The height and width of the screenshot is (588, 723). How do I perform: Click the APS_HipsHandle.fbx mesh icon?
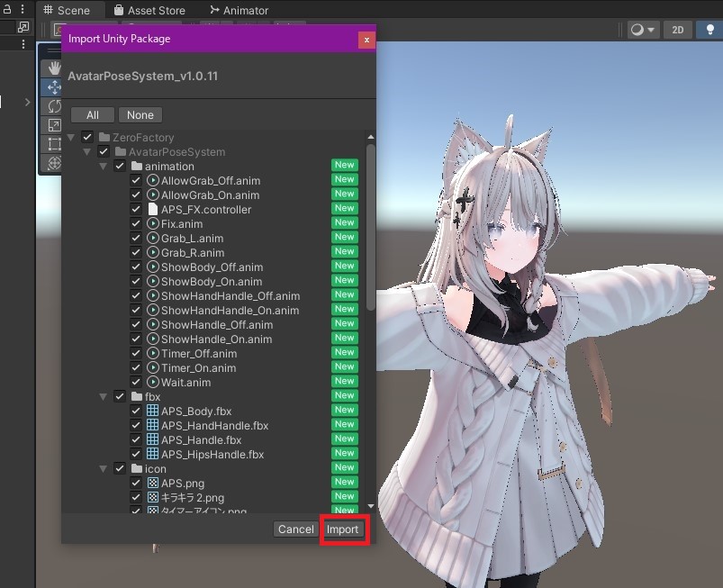tap(153, 454)
